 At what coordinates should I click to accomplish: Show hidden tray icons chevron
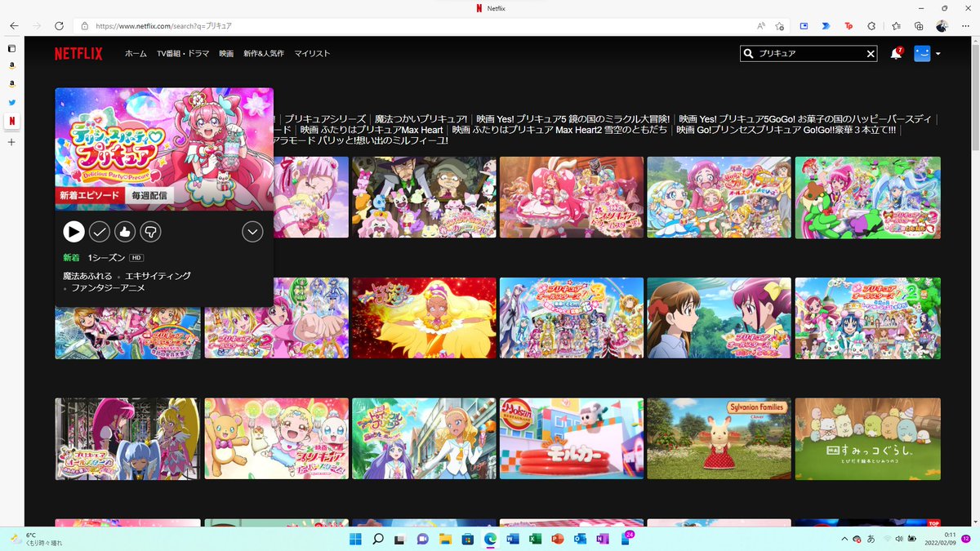click(844, 539)
